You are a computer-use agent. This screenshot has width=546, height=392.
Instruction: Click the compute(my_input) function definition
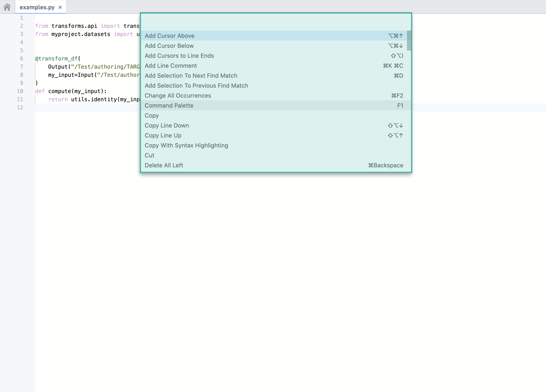click(77, 91)
